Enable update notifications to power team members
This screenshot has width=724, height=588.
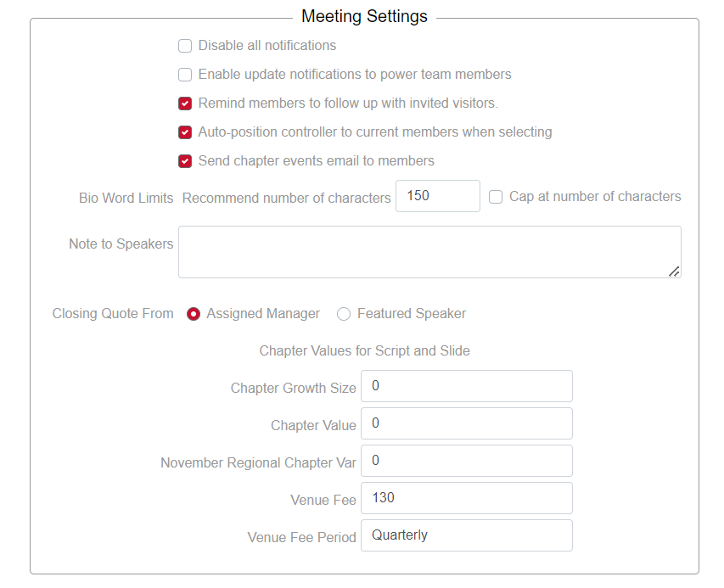(x=185, y=75)
